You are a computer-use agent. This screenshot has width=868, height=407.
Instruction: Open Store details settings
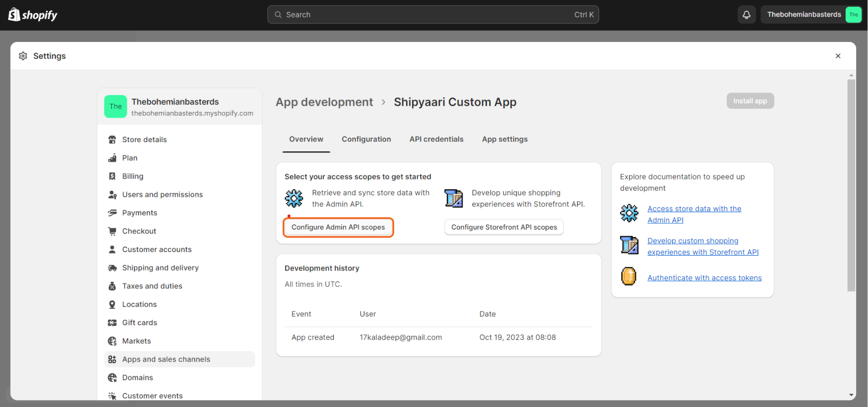179,140
